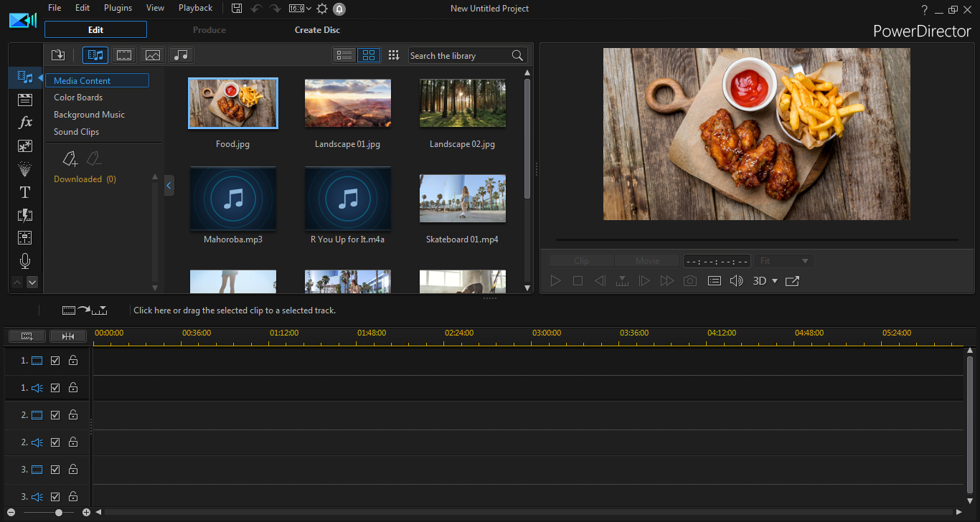Switch to the Produce tab
Screen dimensions: 980x522
point(209,30)
